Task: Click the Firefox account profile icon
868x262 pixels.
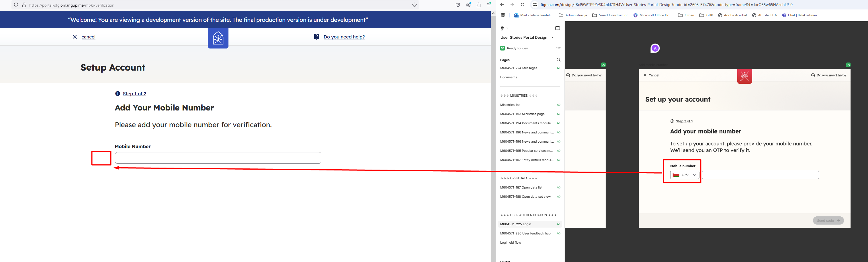Action: click(468, 5)
